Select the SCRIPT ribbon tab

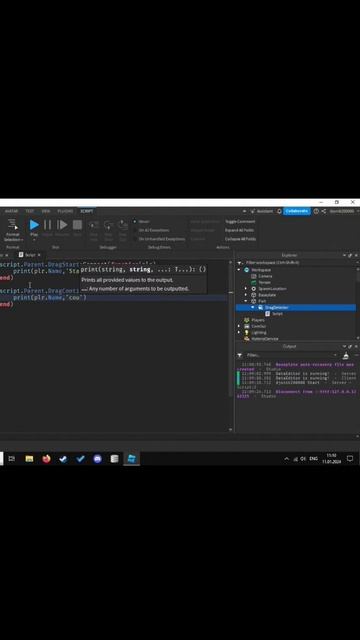[87, 211]
